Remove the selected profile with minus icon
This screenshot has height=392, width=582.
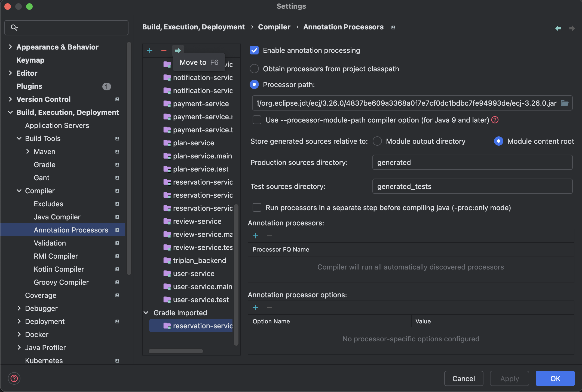click(x=164, y=51)
